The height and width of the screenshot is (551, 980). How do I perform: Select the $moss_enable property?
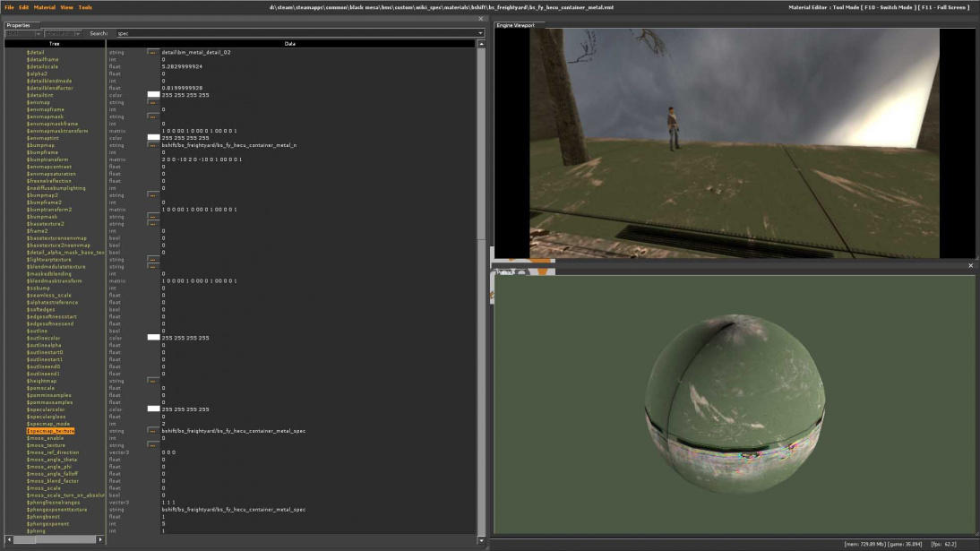pyautogui.click(x=45, y=438)
